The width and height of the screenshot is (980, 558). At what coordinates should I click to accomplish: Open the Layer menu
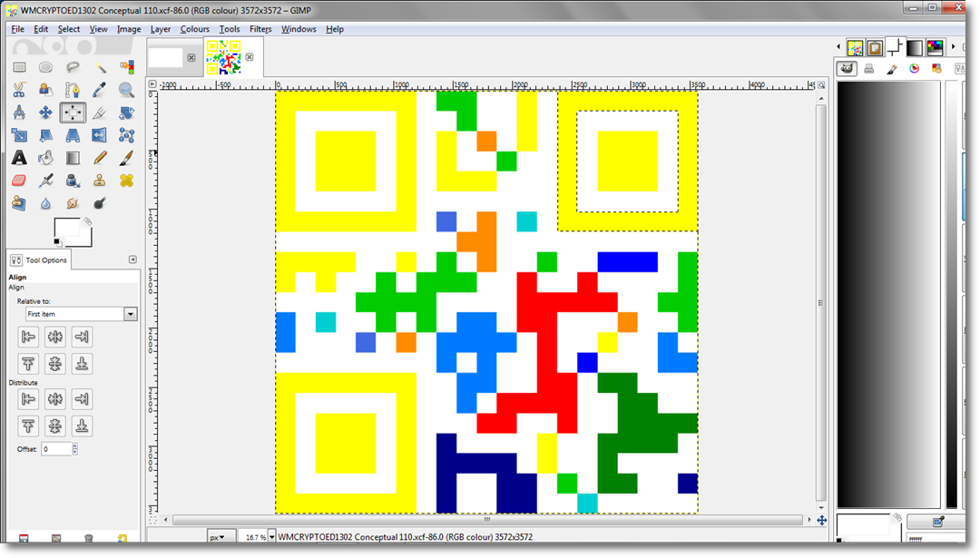tap(160, 29)
